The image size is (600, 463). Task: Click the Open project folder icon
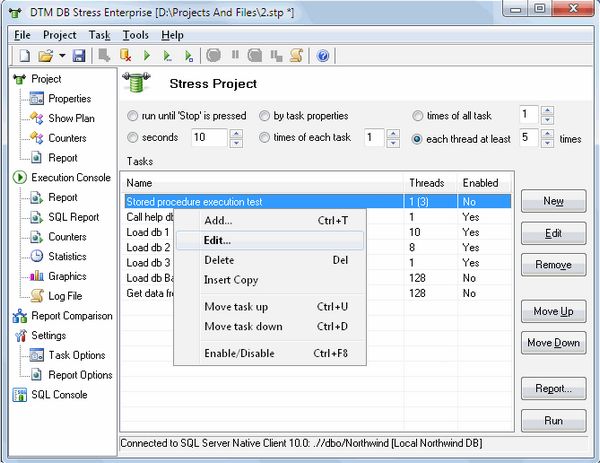pyautogui.click(x=46, y=56)
